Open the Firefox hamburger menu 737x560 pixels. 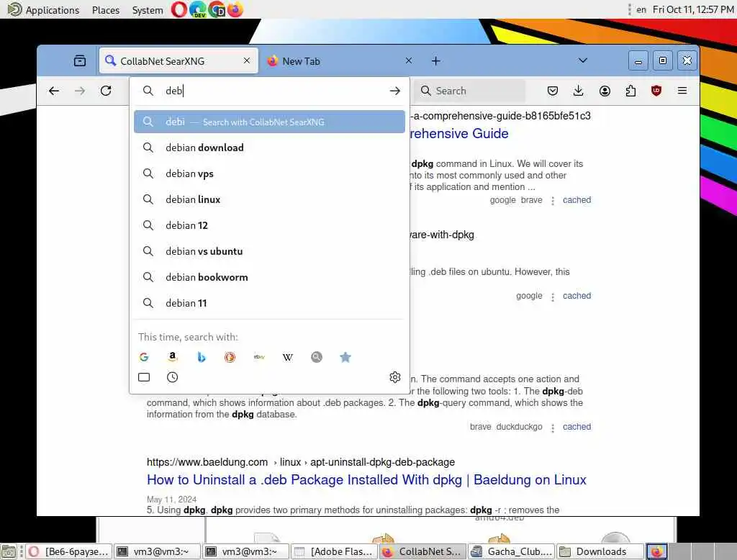(x=682, y=91)
